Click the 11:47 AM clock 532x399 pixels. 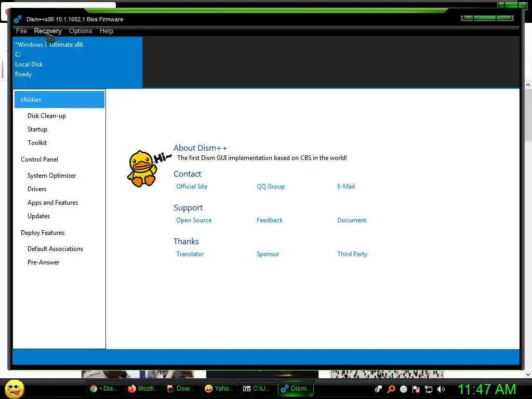click(487, 389)
